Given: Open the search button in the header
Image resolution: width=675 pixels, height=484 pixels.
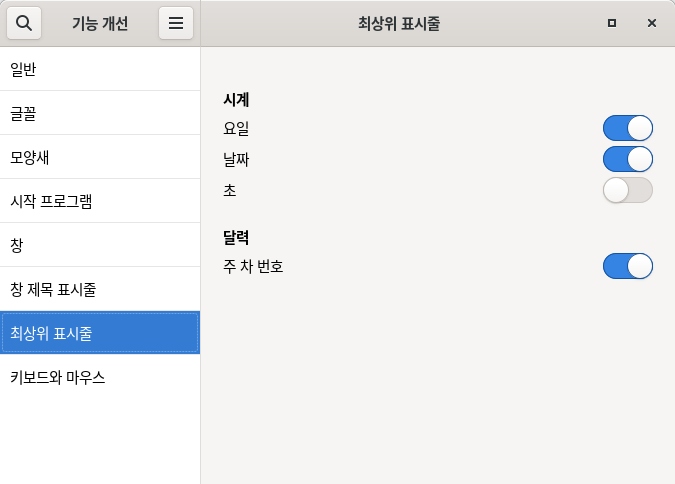Looking at the screenshot, I should tap(24, 23).
